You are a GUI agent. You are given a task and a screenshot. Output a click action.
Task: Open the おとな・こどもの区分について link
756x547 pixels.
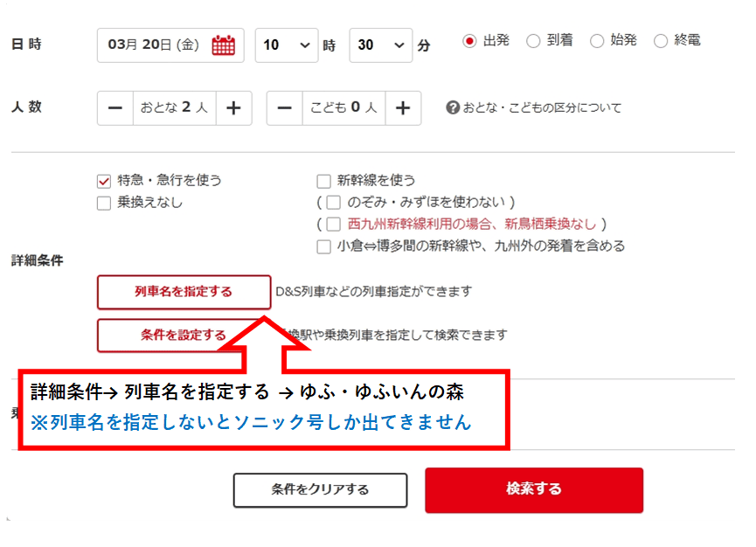tap(542, 107)
